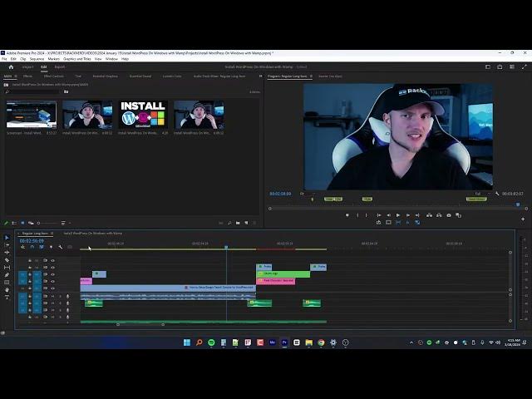Select the Hand tool

tap(7, 290)
